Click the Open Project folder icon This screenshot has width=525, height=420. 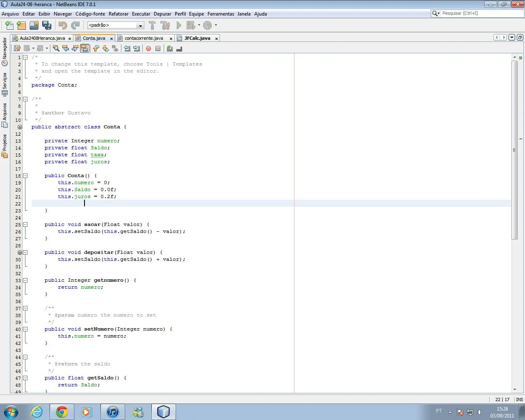coord(34,25)
